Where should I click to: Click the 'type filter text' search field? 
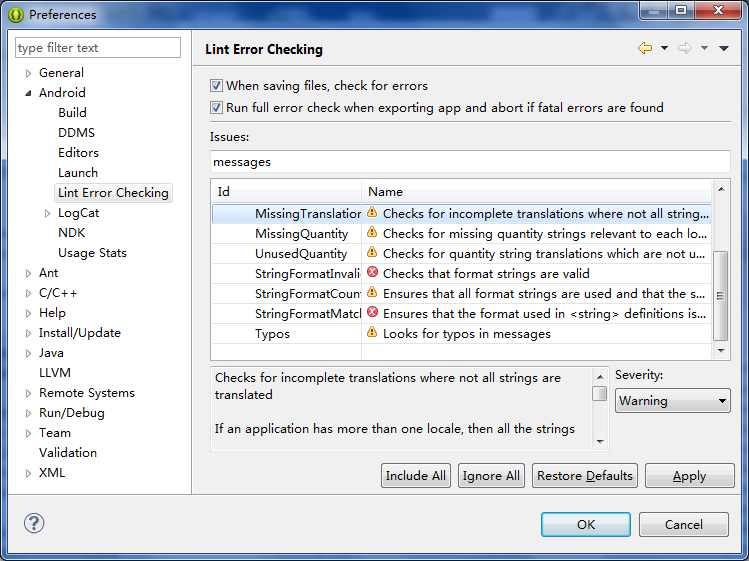tap(98, 48)
